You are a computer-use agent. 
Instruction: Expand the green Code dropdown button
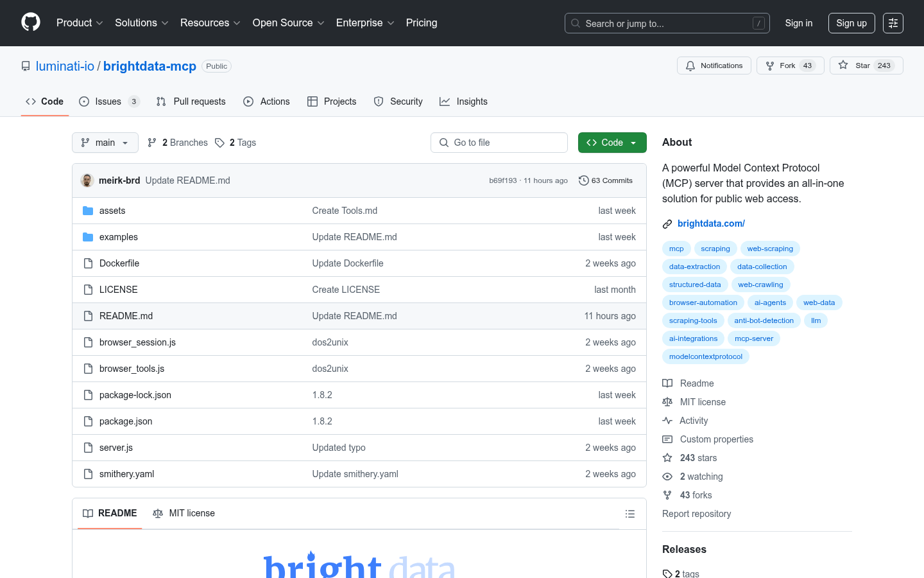click(612, 143)
